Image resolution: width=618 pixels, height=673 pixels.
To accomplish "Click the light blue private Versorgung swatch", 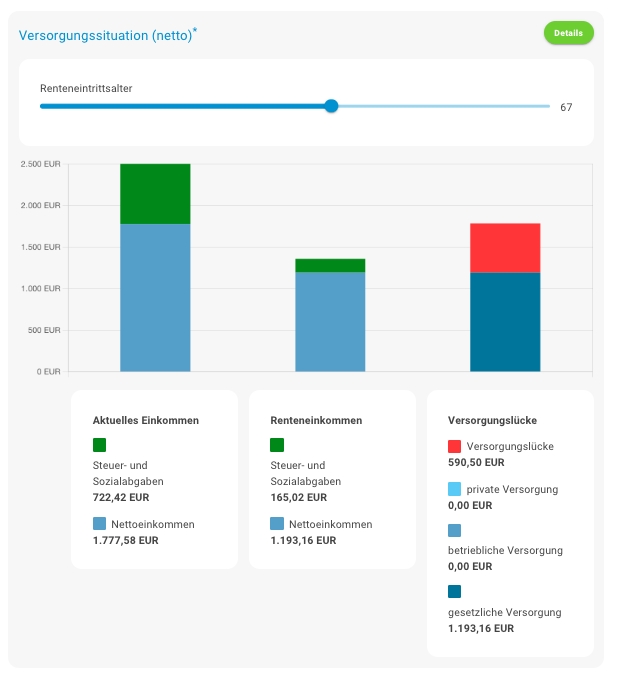I will pyautogui.click(x=455, y=489).
